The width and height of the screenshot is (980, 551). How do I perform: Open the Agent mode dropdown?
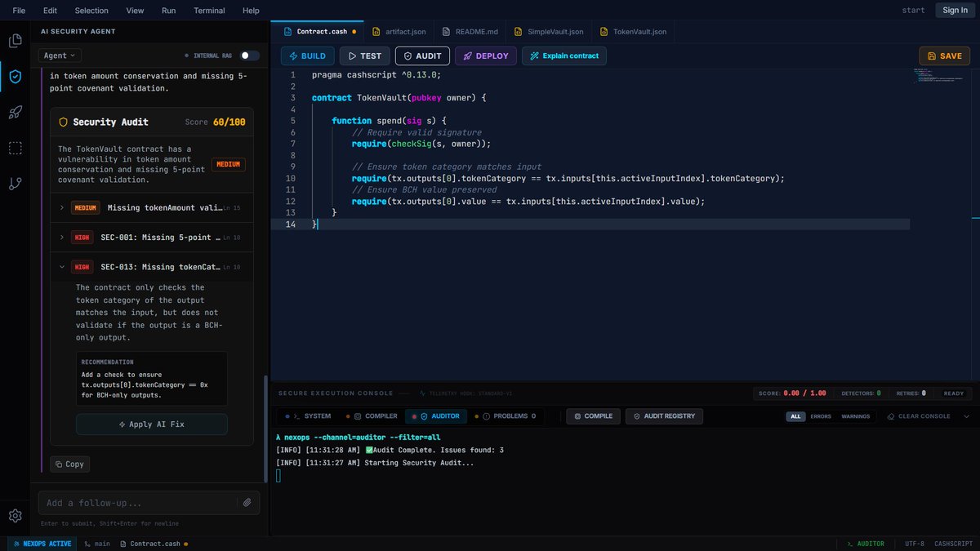coord(60,56)
